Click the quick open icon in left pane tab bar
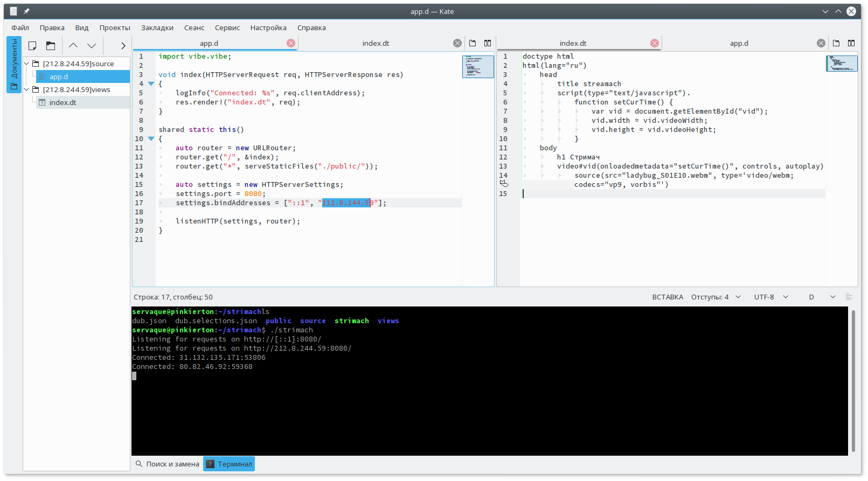 [x=473, y=43]
